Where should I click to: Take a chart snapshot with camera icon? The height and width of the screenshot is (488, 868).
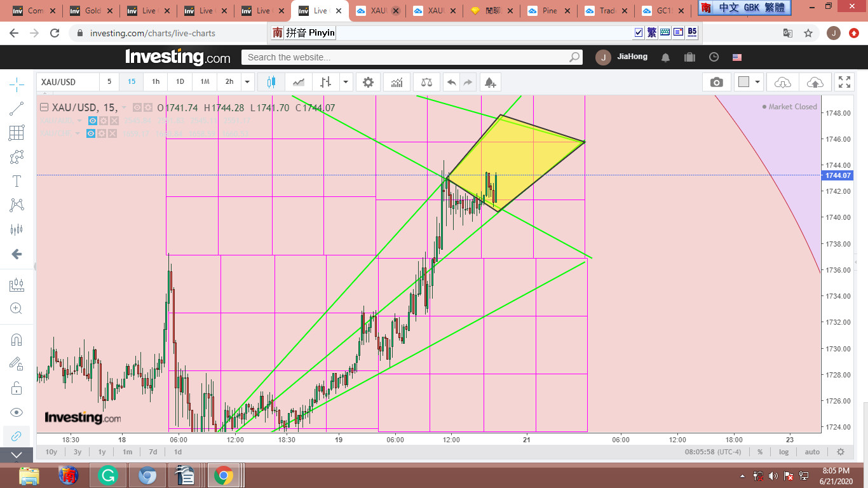(x=716, y=82)
